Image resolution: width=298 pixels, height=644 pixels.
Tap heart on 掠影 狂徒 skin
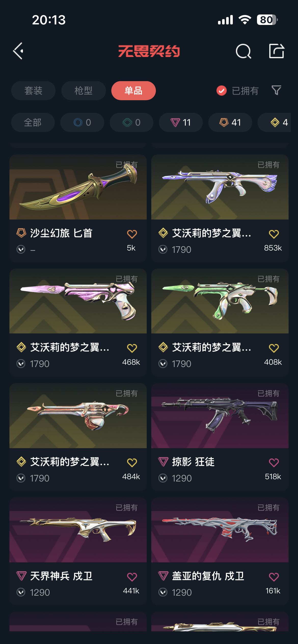pyautogui.click(x=274, y=462)
